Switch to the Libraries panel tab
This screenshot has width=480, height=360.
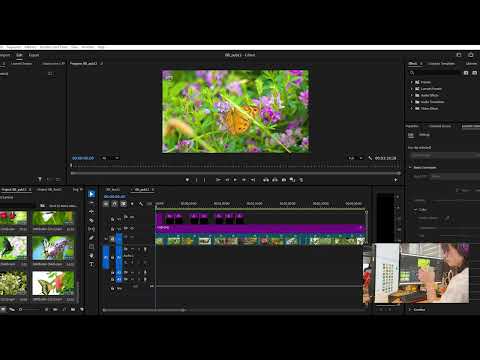coord(471,63)
